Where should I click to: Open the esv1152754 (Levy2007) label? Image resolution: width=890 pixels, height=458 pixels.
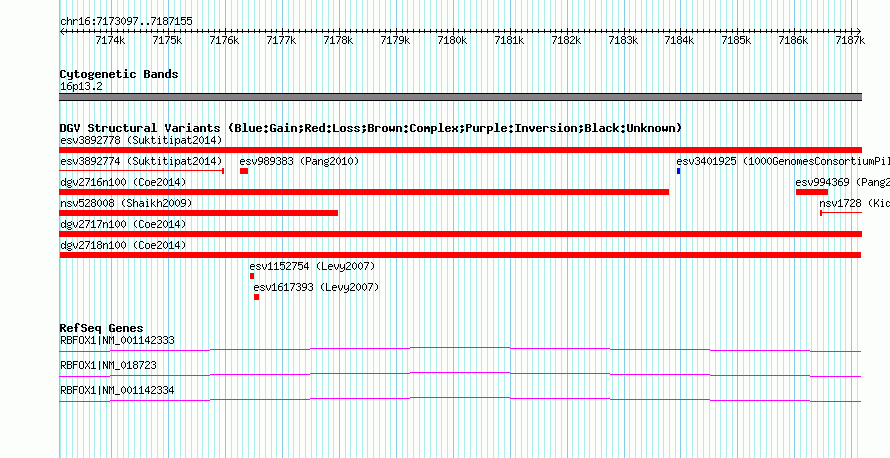tap(312, 266)
